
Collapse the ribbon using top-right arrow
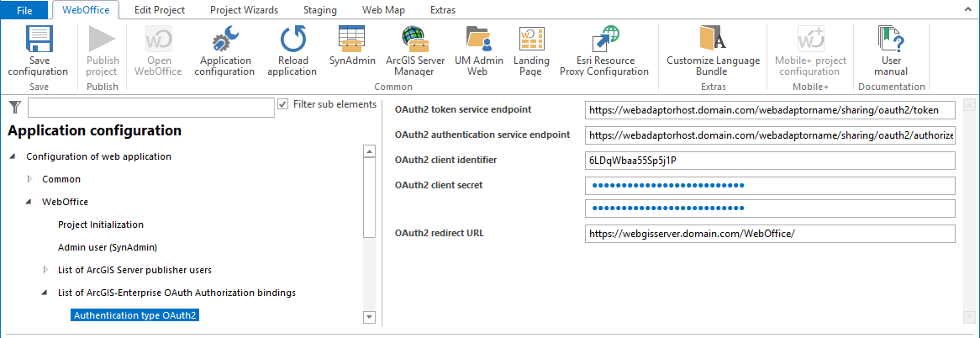point(970,10)
